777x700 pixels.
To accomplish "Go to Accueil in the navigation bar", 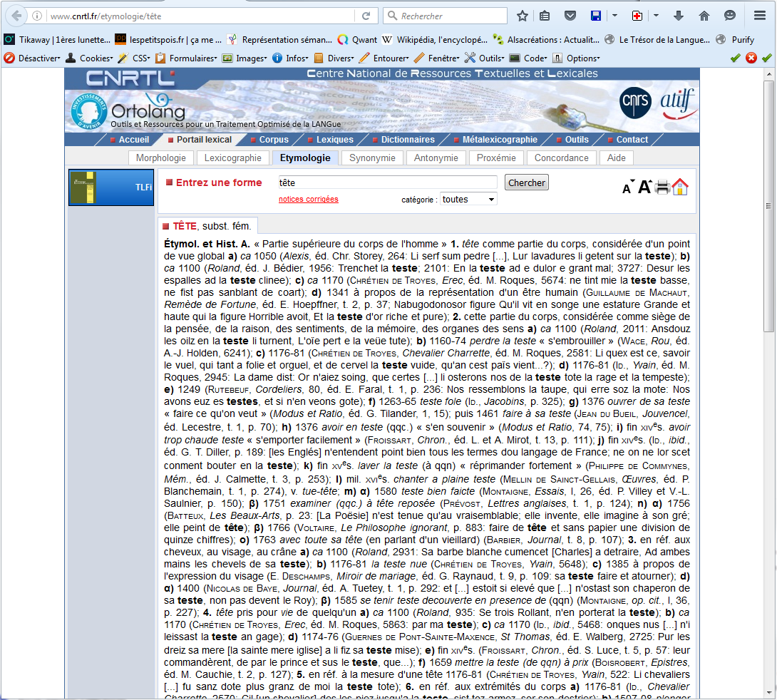I will pyautogui.click(x=130, y=140).
